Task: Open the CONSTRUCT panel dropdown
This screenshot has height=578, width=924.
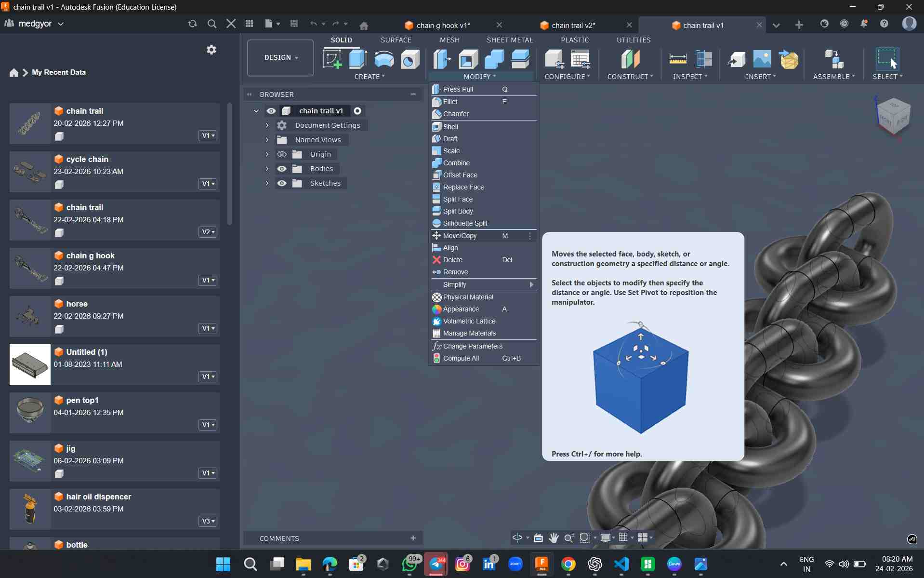Action: tap(630, 77)
